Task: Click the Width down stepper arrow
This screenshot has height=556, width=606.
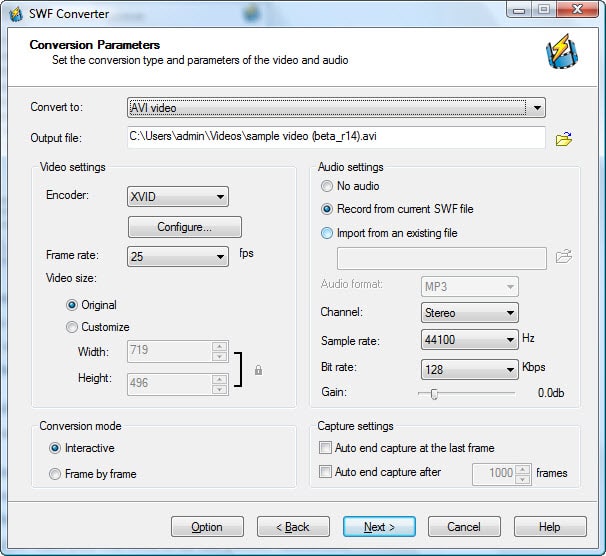Action: point(220,356)
